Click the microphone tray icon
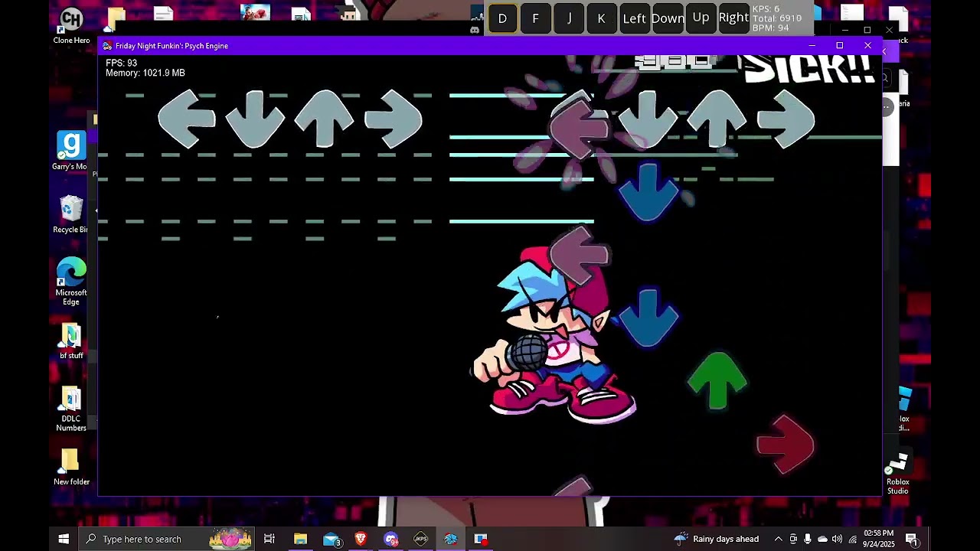This screenshot has width=980, height=551. 808,539
